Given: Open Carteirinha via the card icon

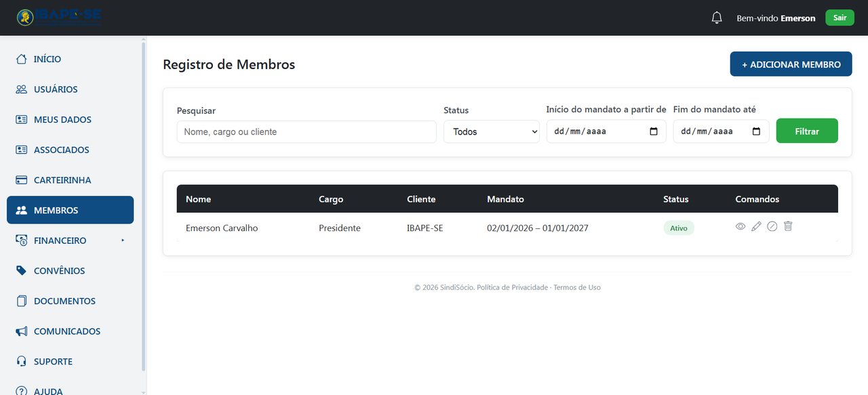Looking at the screenshot, I should click(x=22, y=180).
